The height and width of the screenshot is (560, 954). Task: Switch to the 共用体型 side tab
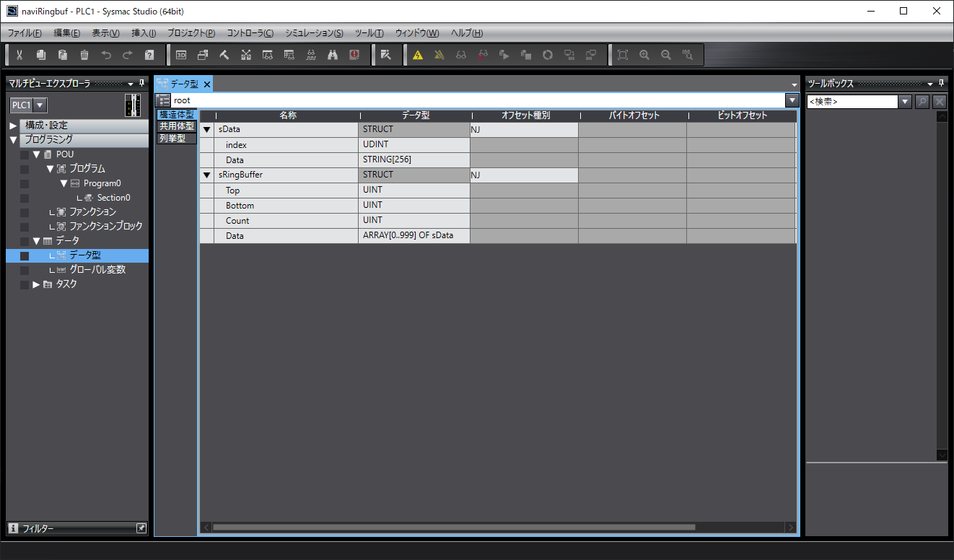176,126
